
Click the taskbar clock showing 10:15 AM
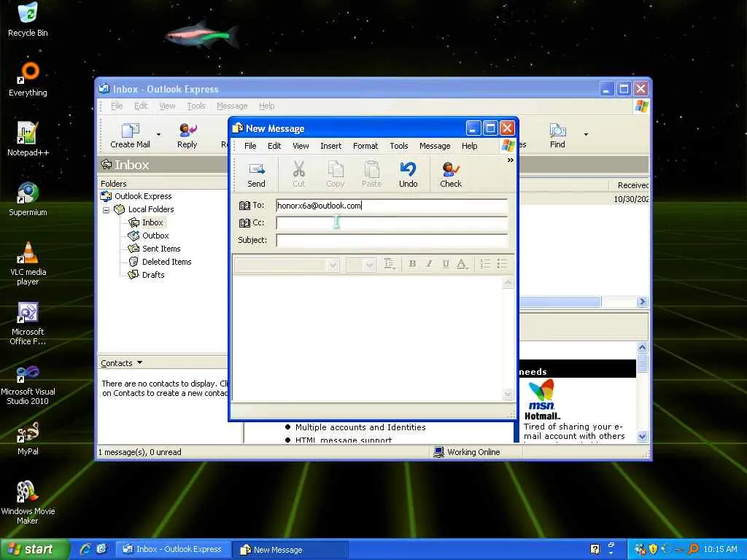point(720,549)
